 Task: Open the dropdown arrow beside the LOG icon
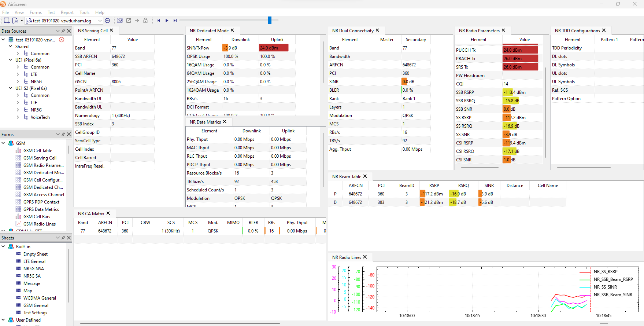click(x=22, y=21)
